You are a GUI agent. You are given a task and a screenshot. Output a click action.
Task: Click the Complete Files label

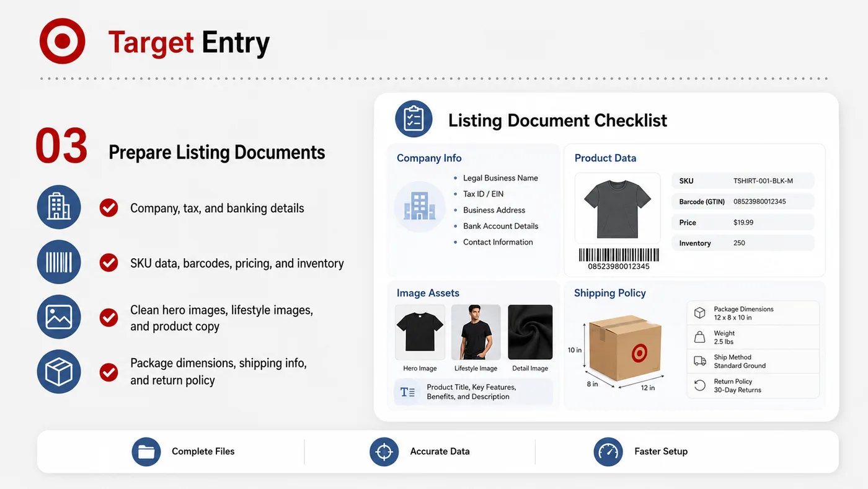(x=203, y=451)
